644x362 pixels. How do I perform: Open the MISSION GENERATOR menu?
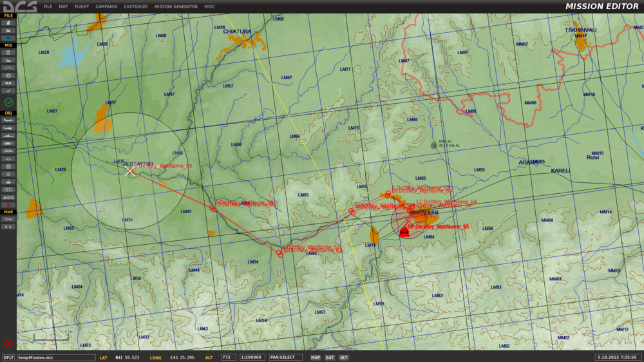point(176,6)
